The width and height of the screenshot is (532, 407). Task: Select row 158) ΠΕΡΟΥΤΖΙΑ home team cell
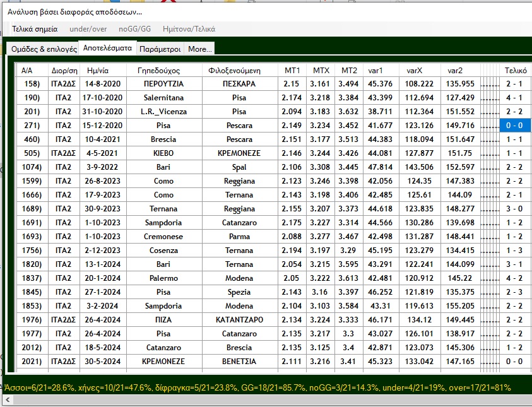pos(163,84)
